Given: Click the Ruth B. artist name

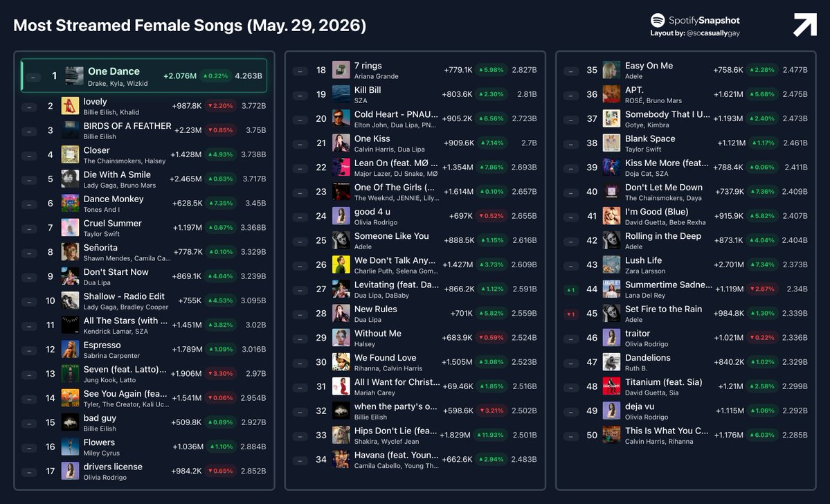Looking at the screenshot, I should pyautogui.click(x=635, y=368).
